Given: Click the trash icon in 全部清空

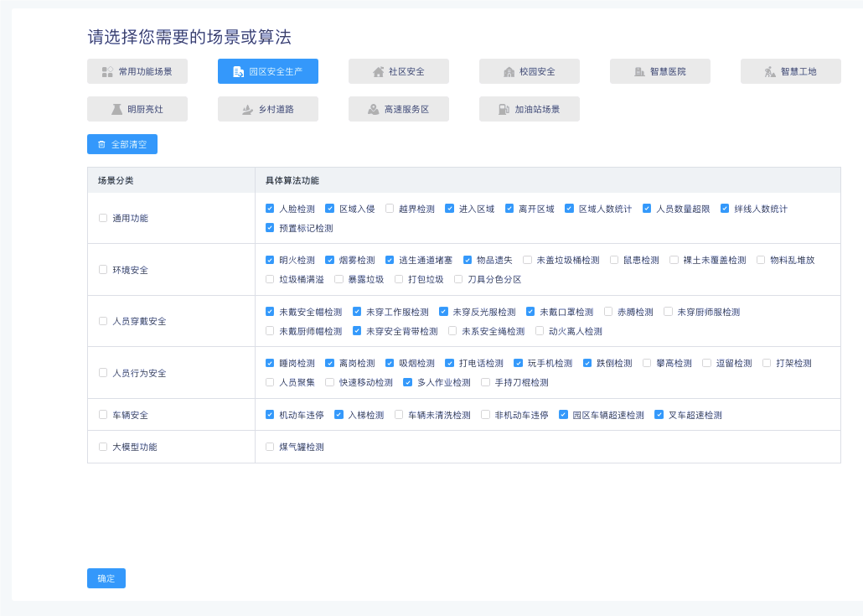Looking at the screenshot, I should [101, 144].
